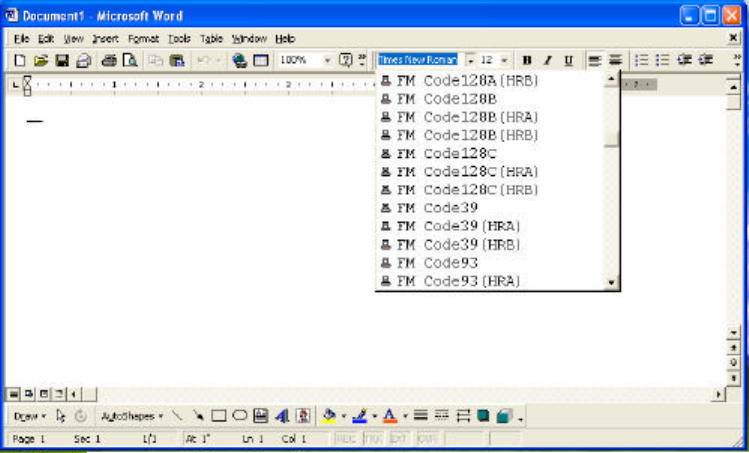Click the numbered list icon
This screenshot has height=453, width=749.
[x=642, y=60]
